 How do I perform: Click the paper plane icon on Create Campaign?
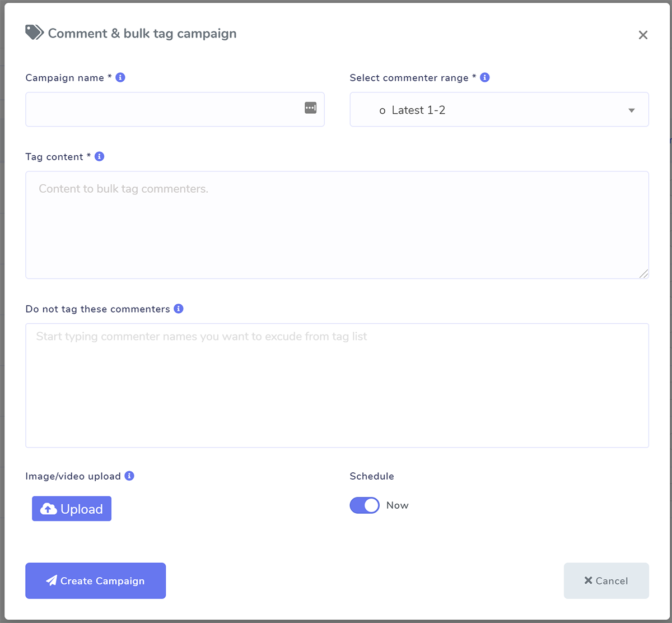(x=52, y=580)
